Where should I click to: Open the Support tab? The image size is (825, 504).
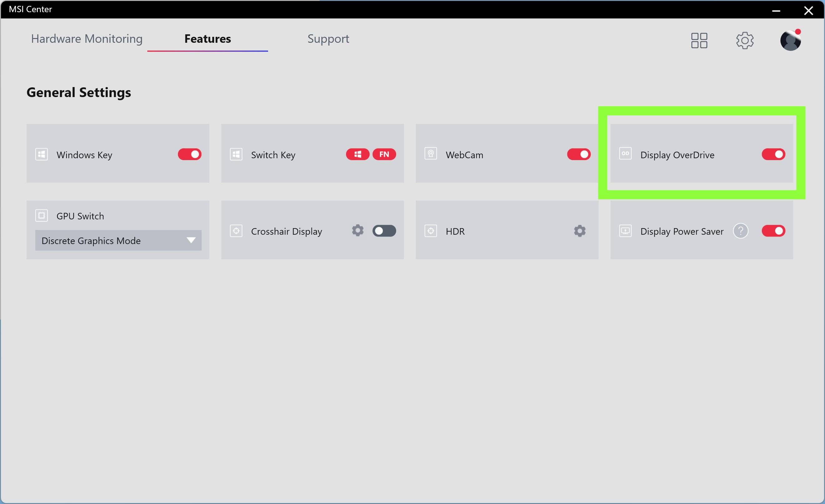pyautogui.click(x=328, y=39)
